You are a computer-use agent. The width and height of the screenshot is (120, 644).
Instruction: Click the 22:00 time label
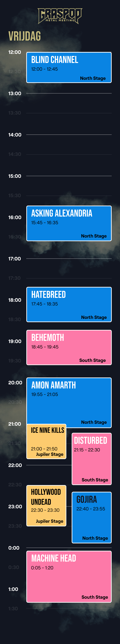click(x=15, y=465)
